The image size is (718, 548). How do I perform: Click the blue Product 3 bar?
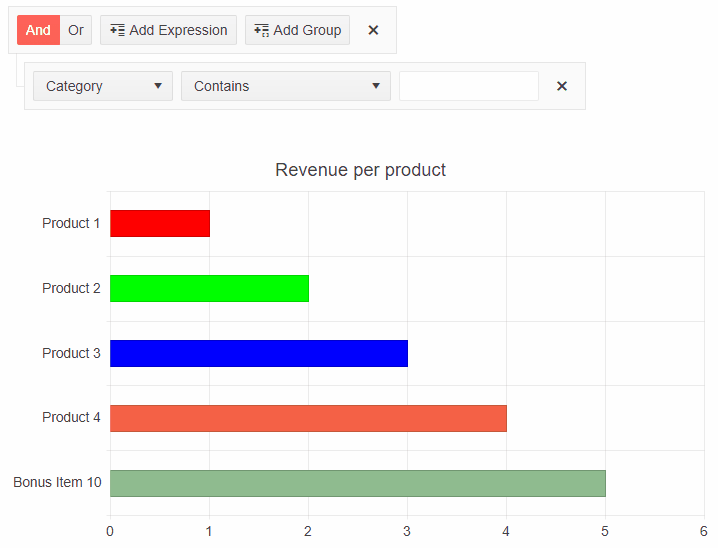tap(259, 353)
